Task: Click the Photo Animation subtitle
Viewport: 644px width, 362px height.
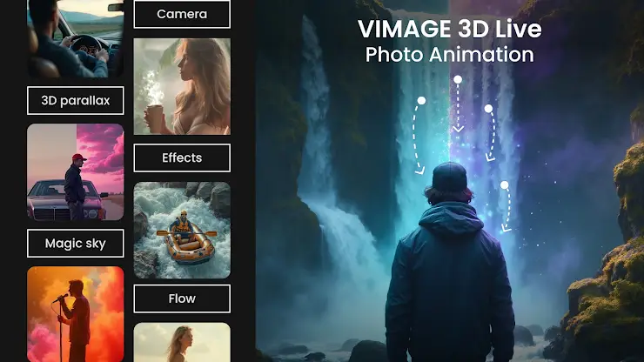Action: (450, 55)
